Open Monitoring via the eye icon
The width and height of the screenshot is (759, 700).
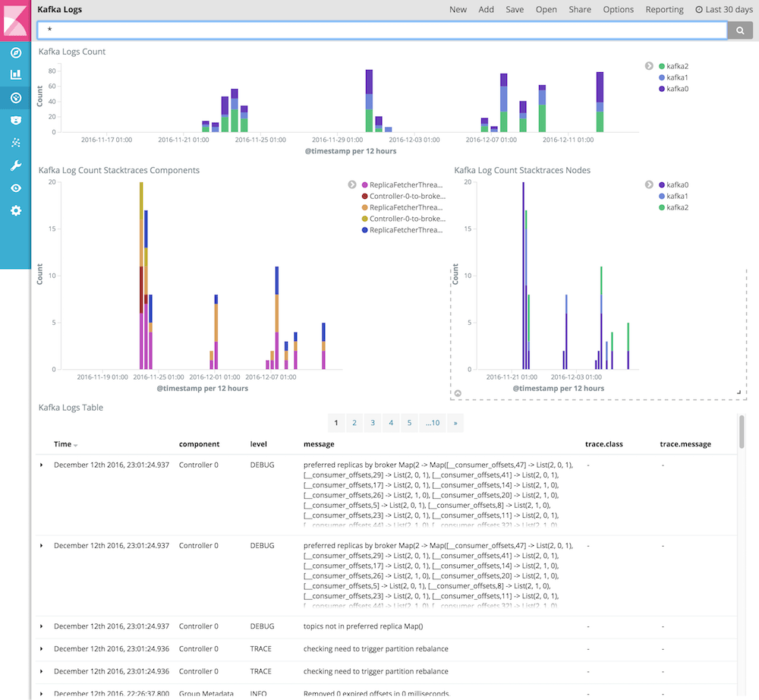click(15, 188)
